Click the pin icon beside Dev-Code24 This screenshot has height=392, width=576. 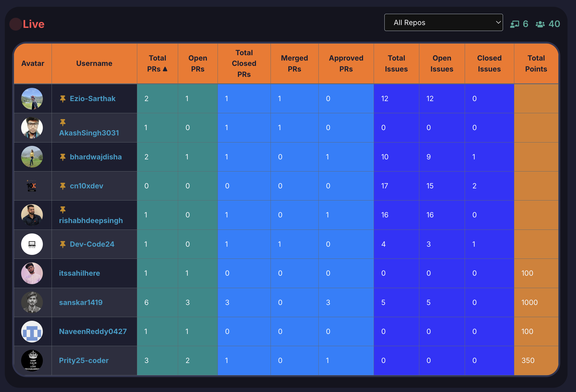pos(63,244)
